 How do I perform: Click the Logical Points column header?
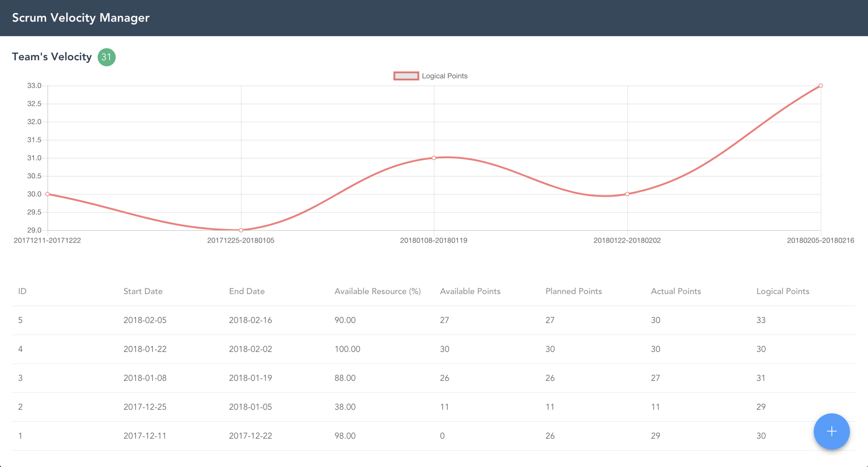click(783, 291)
